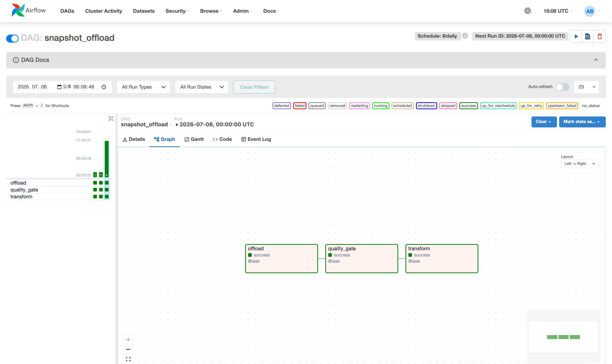Click the Airflow pinwheel logo

(x=18, y=10)
